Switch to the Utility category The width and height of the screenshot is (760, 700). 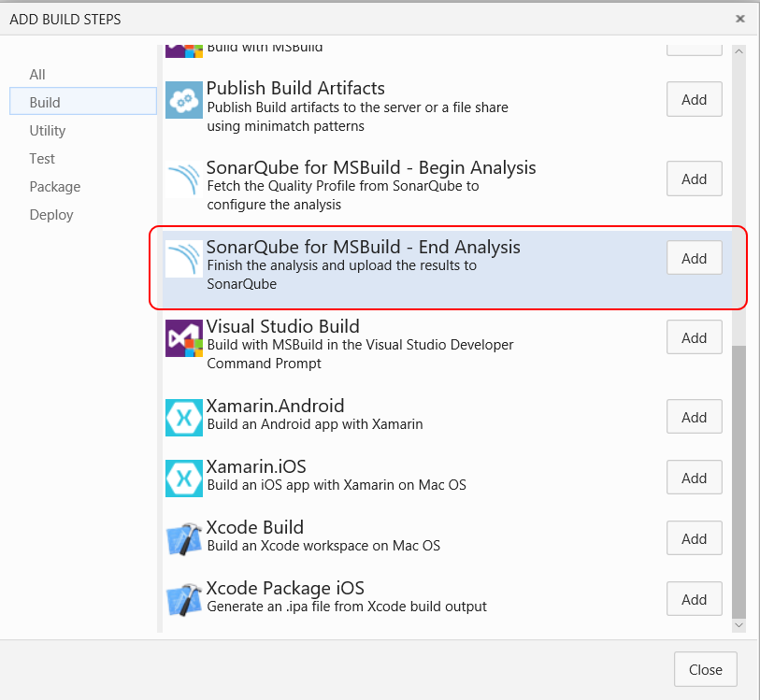tap(48, 131)
